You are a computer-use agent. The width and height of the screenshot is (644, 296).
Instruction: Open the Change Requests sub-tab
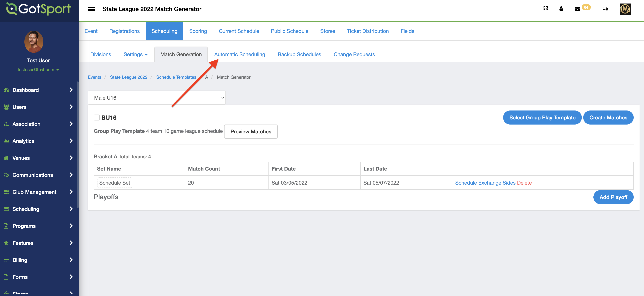(354, 54)
